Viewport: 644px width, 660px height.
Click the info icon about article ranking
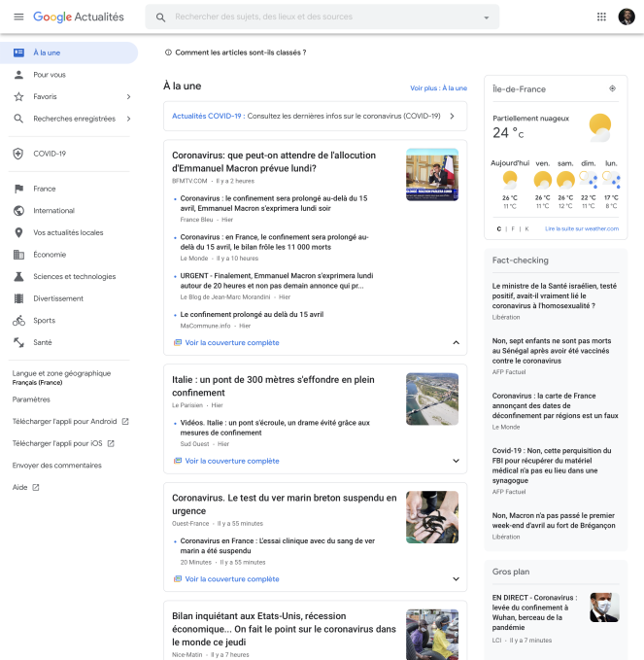click(x=168, y=52)
